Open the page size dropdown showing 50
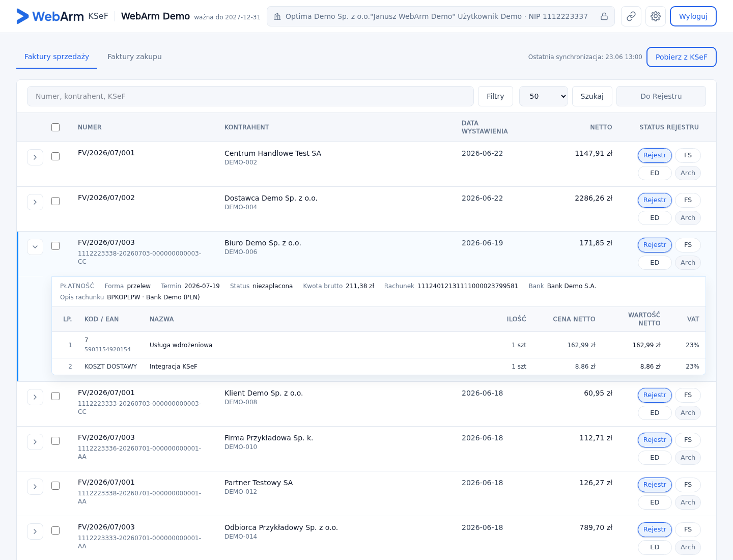Viewport: 733px width, 560px height. coord(544,96)
